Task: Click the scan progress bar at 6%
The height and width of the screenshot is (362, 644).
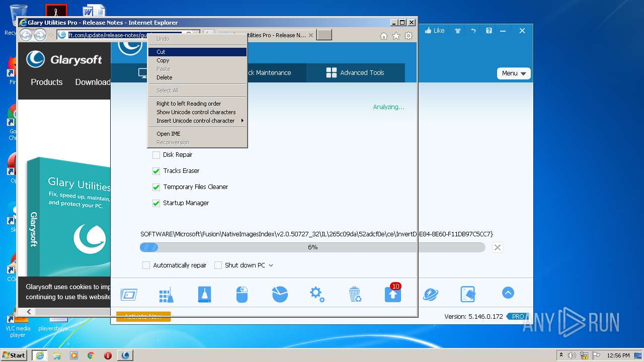Action: (312, 247)
